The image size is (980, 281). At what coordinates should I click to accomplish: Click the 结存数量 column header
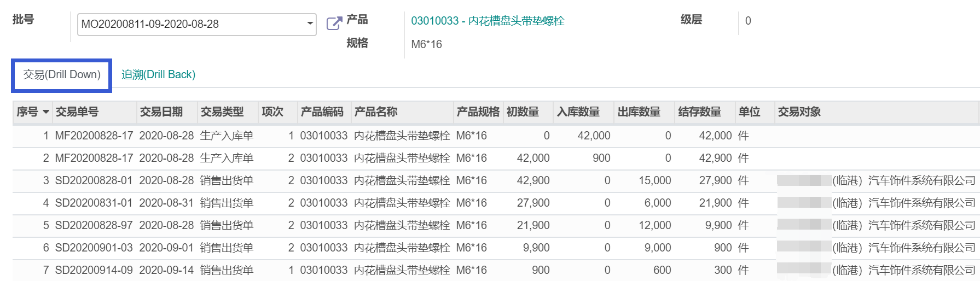(699, 112)
